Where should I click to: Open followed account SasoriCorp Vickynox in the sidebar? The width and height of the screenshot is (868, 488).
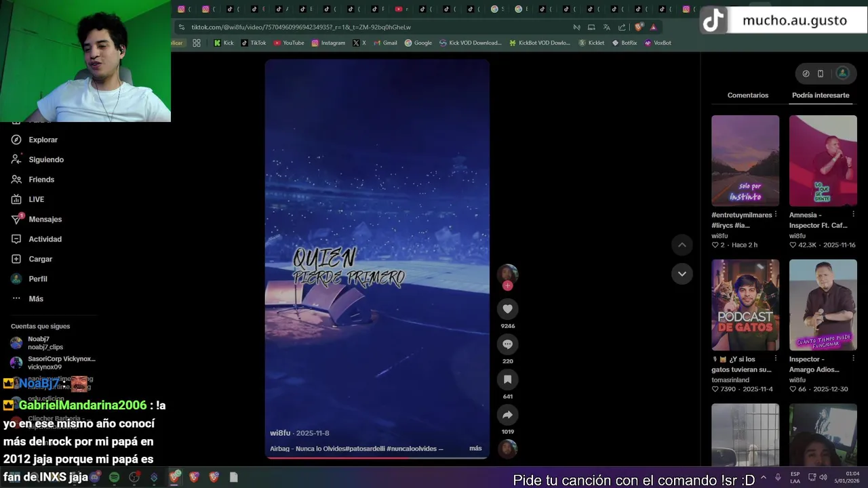[x=53, y=363]
